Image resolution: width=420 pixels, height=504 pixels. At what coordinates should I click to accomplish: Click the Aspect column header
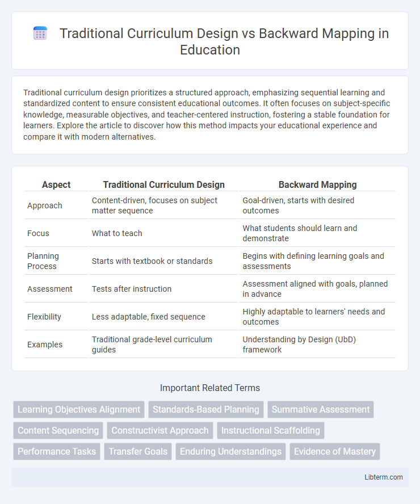pos(56,184)
